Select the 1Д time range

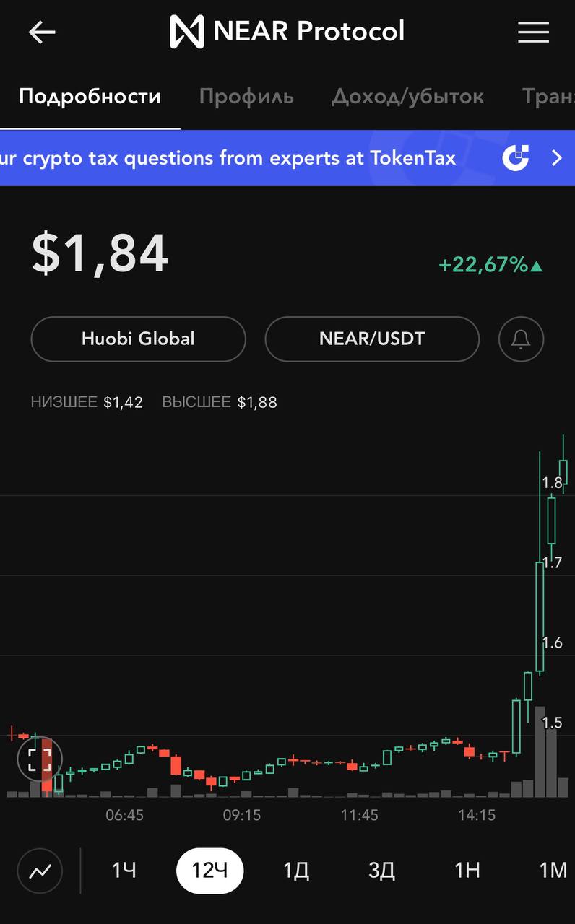295,871
